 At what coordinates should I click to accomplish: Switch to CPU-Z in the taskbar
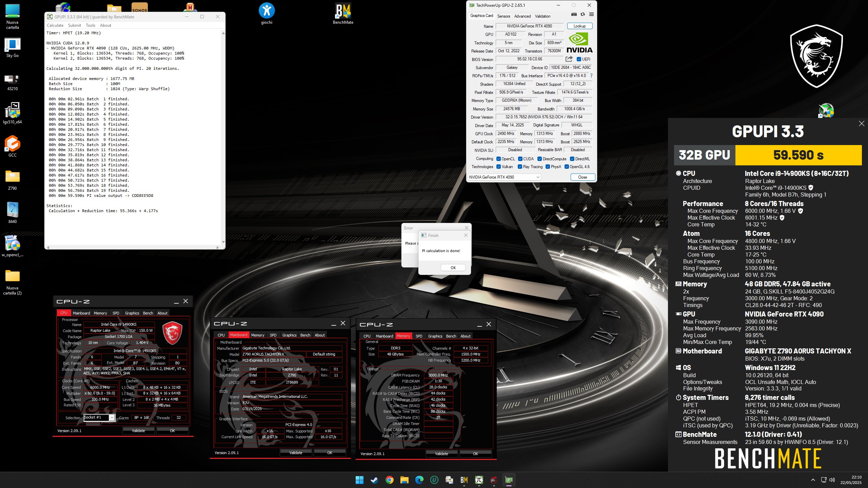click(x=494, y=480)
